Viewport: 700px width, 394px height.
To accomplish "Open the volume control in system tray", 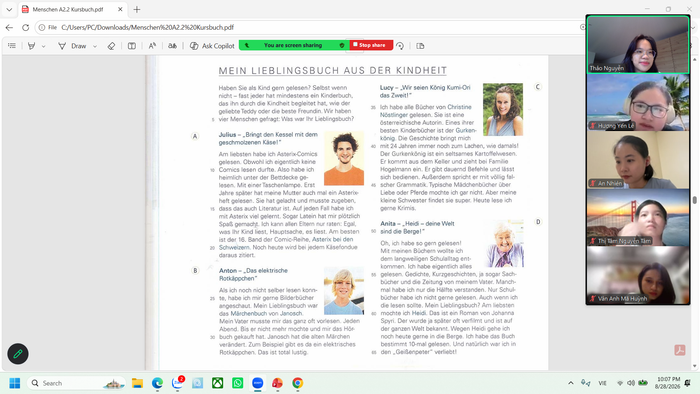I will (x=631, y=383).
